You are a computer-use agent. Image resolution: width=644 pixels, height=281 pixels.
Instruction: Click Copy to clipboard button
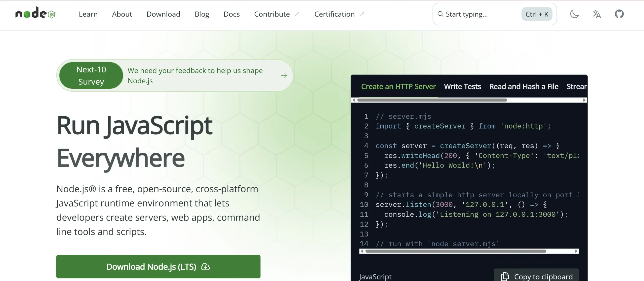tap(536, 275)
